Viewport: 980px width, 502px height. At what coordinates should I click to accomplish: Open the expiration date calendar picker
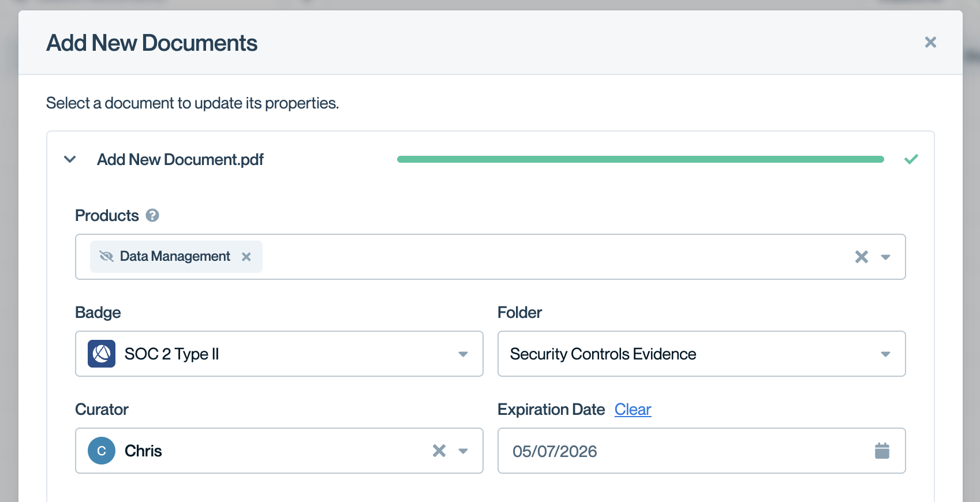(882, 451)
